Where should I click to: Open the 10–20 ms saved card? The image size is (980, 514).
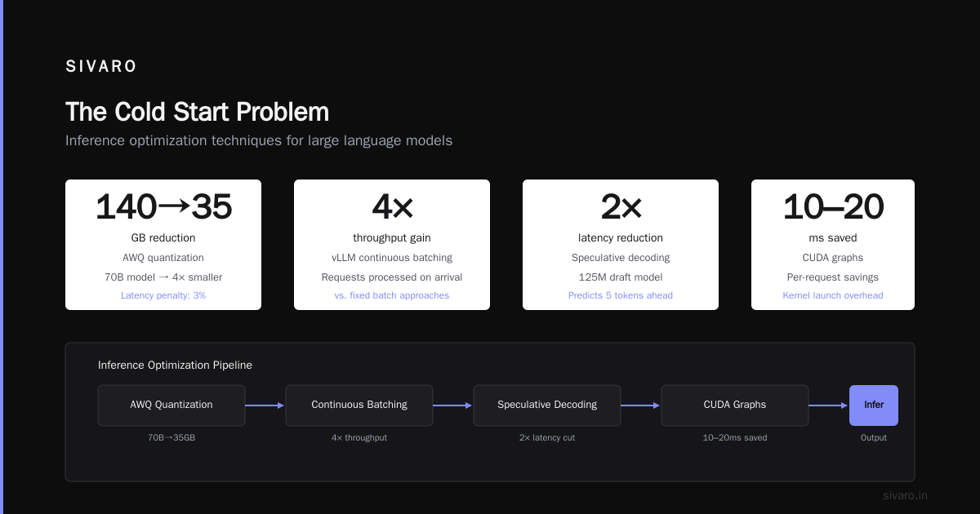[833, 245]
